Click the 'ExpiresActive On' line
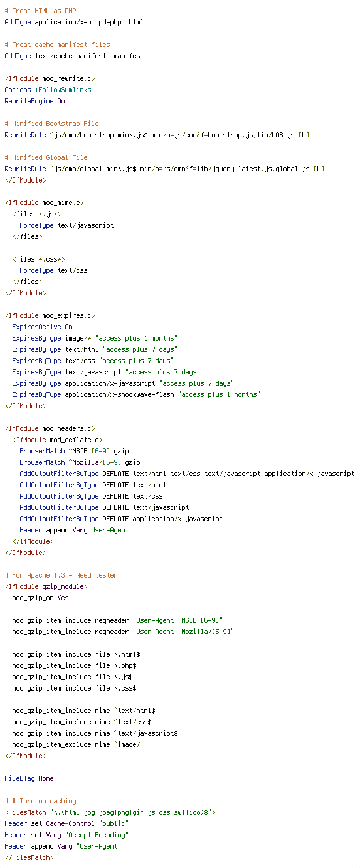This screenshot has width=360, height=868. point(42,327)
